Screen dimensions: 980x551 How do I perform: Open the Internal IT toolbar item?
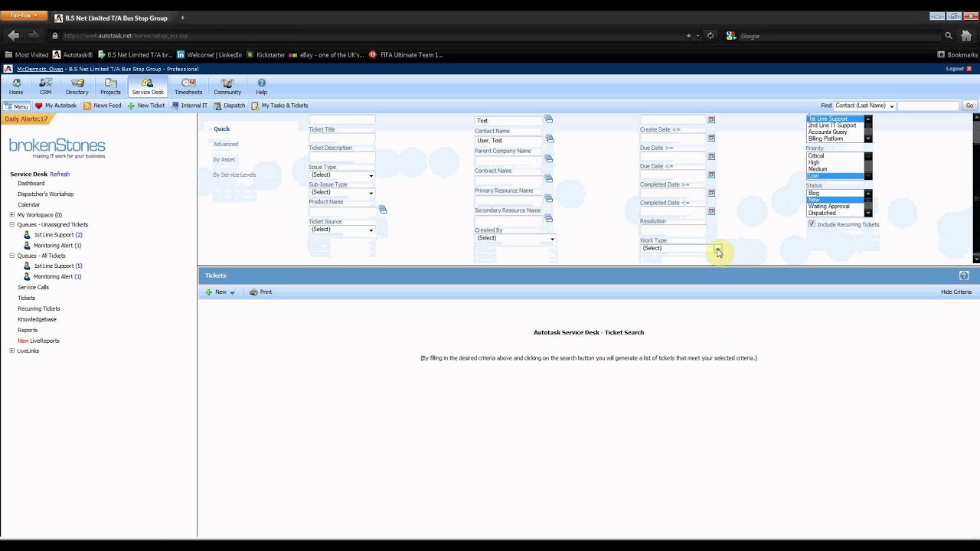coord(189,106)
